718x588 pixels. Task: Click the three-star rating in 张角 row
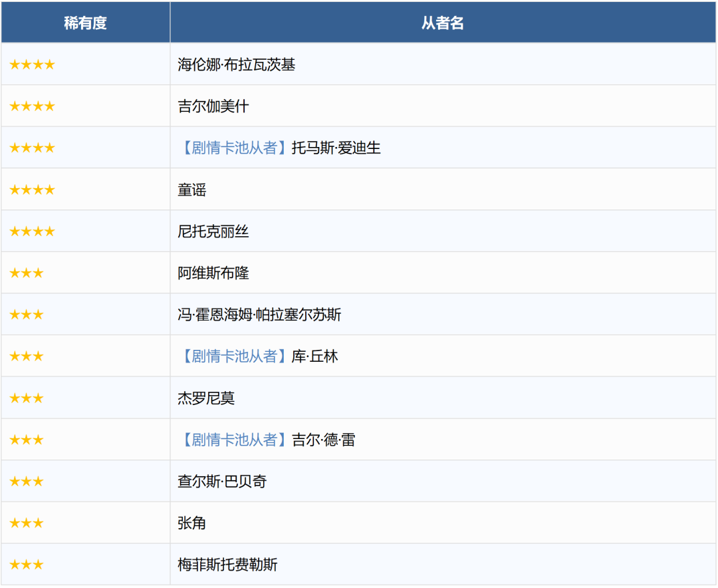click(27, 523)
